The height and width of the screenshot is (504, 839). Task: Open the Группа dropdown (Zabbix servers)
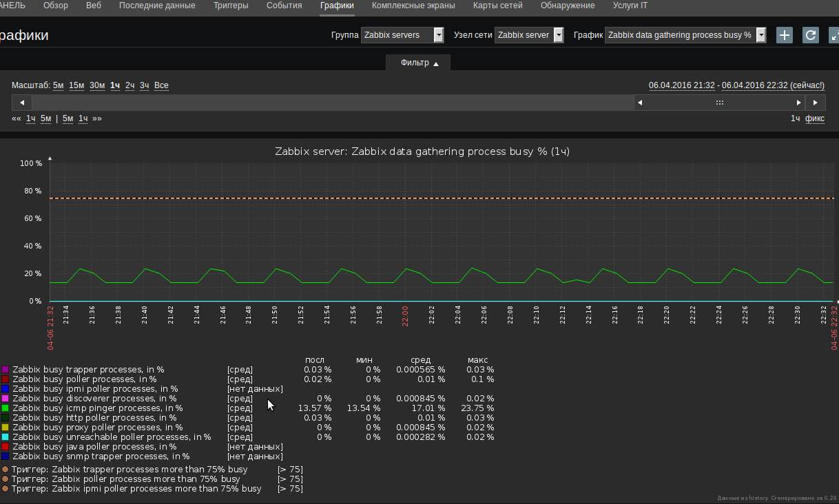pos(403,35)
